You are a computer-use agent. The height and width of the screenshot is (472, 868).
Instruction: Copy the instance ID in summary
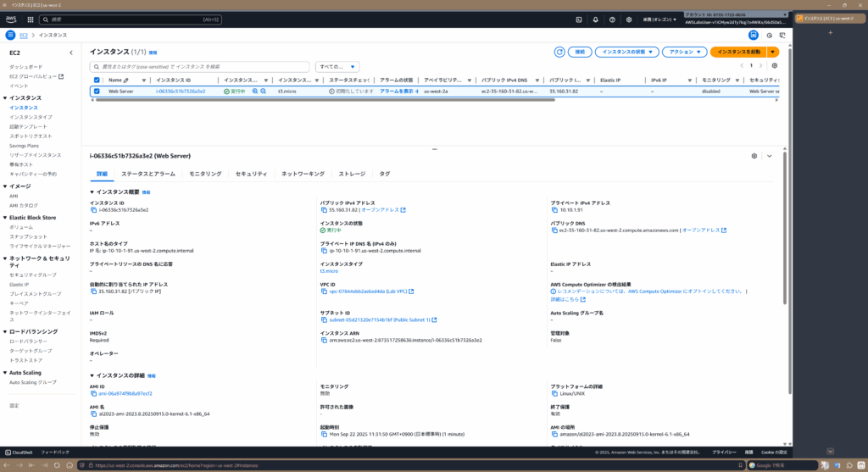pyautogui.click(x=93, y=209)
